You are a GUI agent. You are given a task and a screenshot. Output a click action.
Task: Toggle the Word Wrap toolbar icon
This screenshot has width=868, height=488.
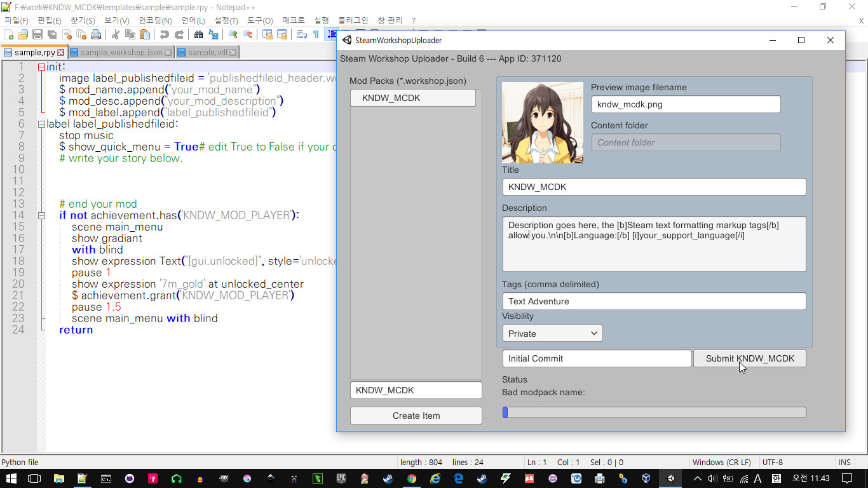pos(301,34)
